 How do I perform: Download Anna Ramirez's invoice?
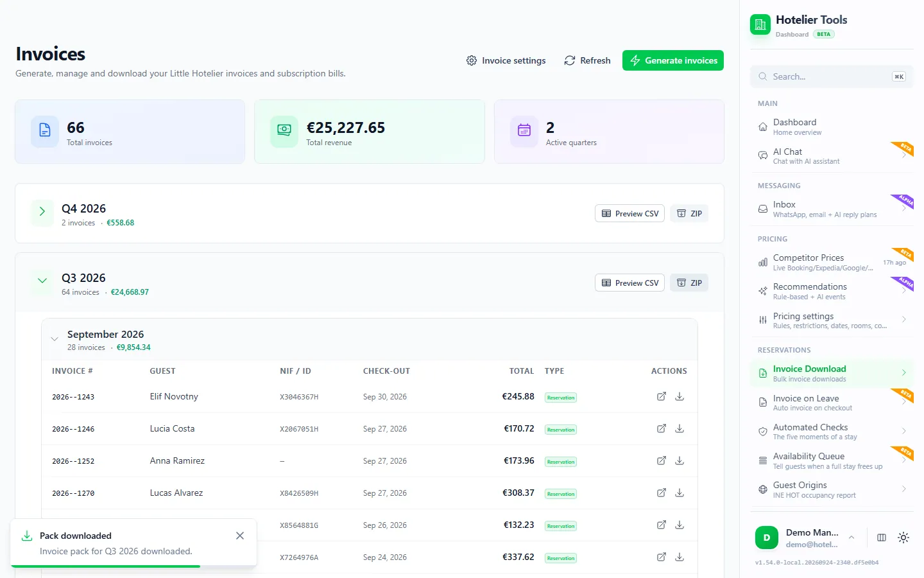click(680, 460)
